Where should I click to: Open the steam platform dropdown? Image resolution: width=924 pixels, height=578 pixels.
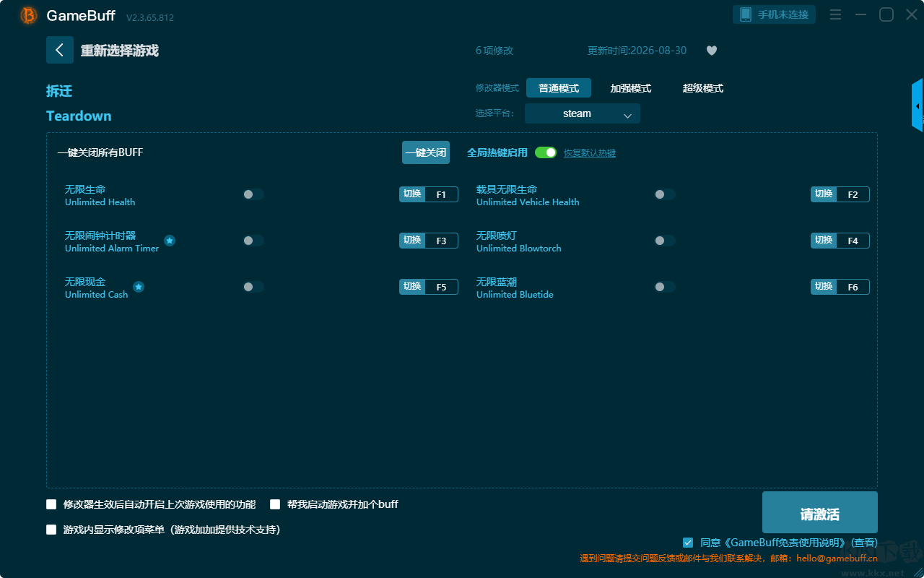pos(583,113)
